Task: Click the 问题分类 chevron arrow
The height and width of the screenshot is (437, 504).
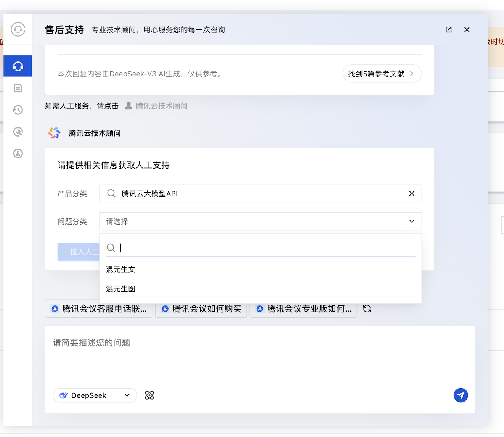Action: 412,221
